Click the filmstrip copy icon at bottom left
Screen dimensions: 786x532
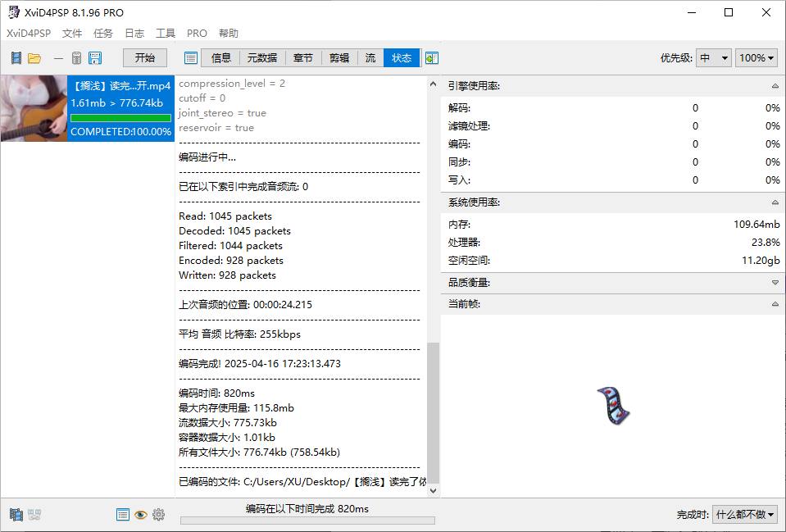[15, 515]
